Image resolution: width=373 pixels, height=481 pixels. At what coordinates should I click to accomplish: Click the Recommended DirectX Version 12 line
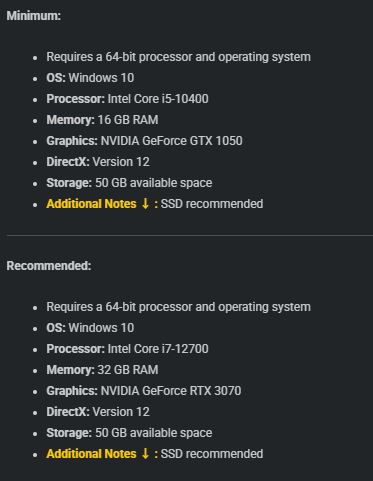tap(98, 412)
